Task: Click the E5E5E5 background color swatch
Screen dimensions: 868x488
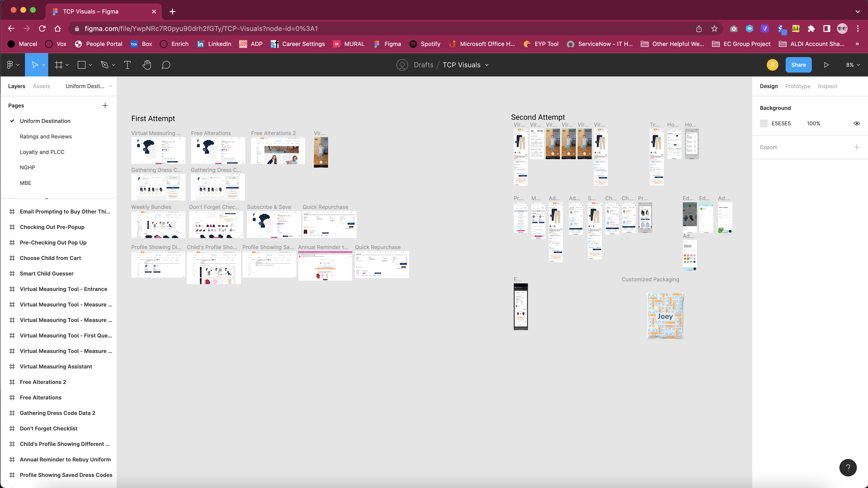Action: (x=763, y=124)
